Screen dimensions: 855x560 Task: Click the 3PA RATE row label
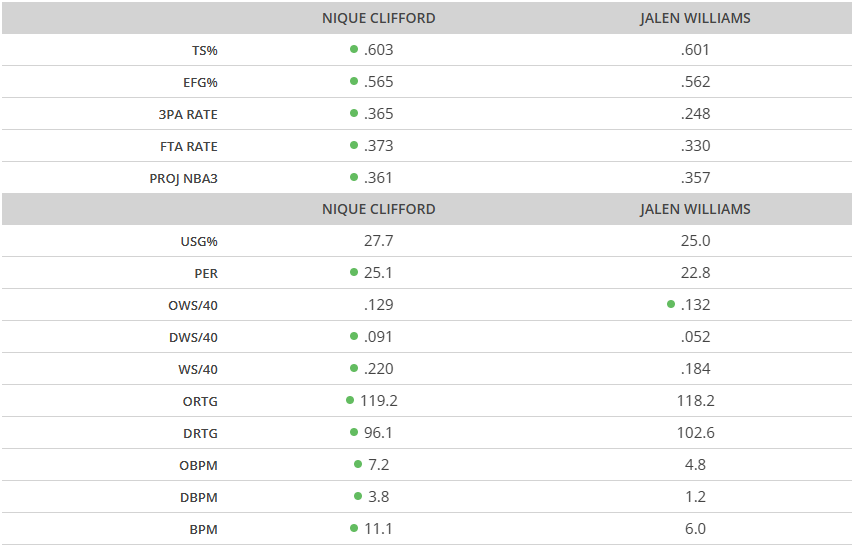188,115
